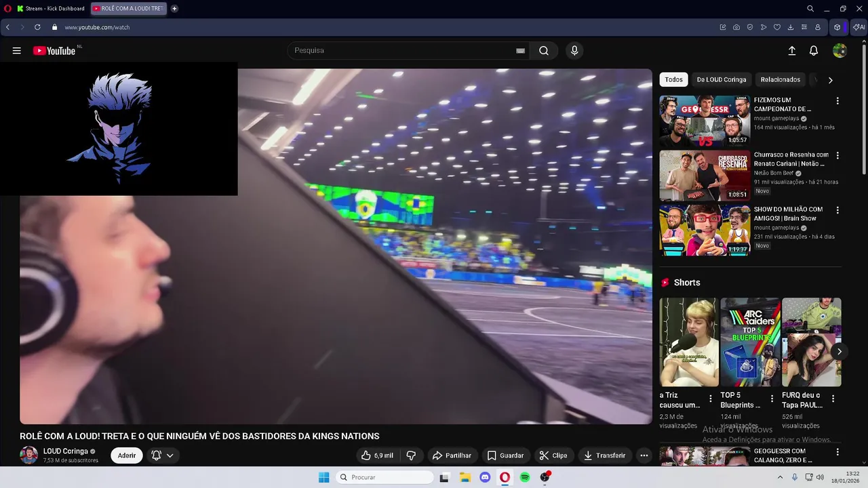868x488 pixels.
Task: Click the Transferir download button
Action: [x=605, y=455]
